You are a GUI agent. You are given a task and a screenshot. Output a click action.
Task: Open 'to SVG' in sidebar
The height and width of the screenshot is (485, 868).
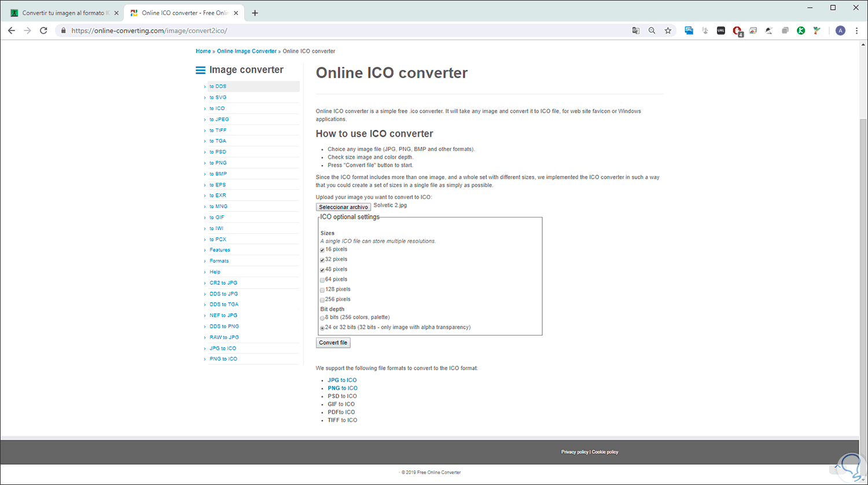pyautogui.click(x=218, y=97)
